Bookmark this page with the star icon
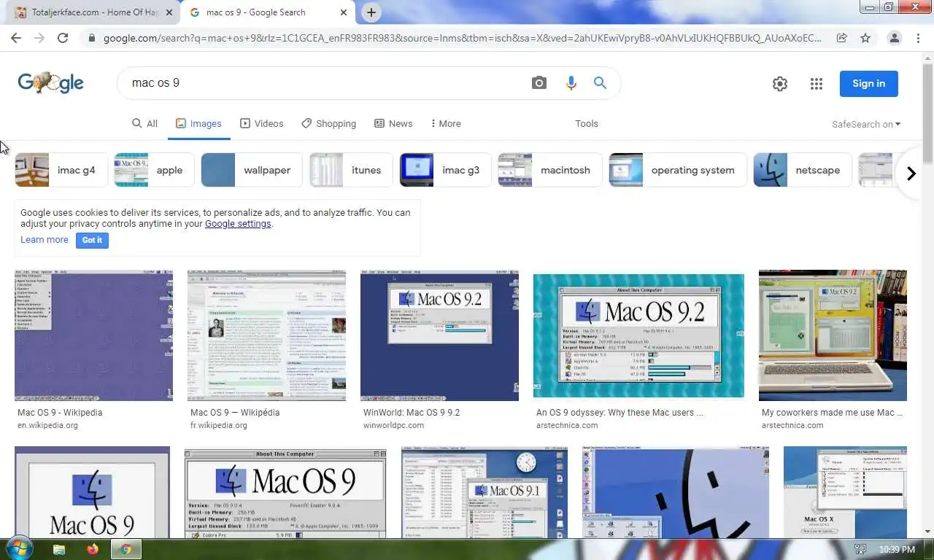934x560 pixels. (865, 38)
